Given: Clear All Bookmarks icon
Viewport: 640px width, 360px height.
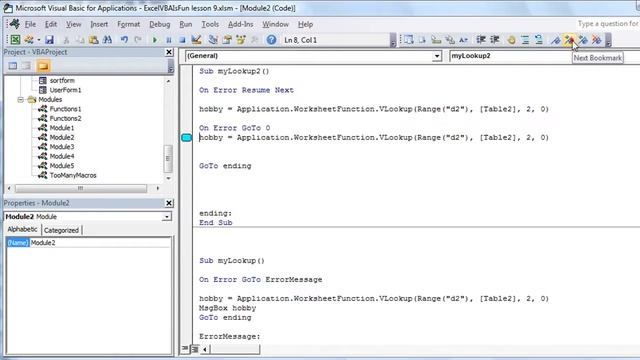Looking at the screenshot, I should pyautogui.click(x=597, y=40).
